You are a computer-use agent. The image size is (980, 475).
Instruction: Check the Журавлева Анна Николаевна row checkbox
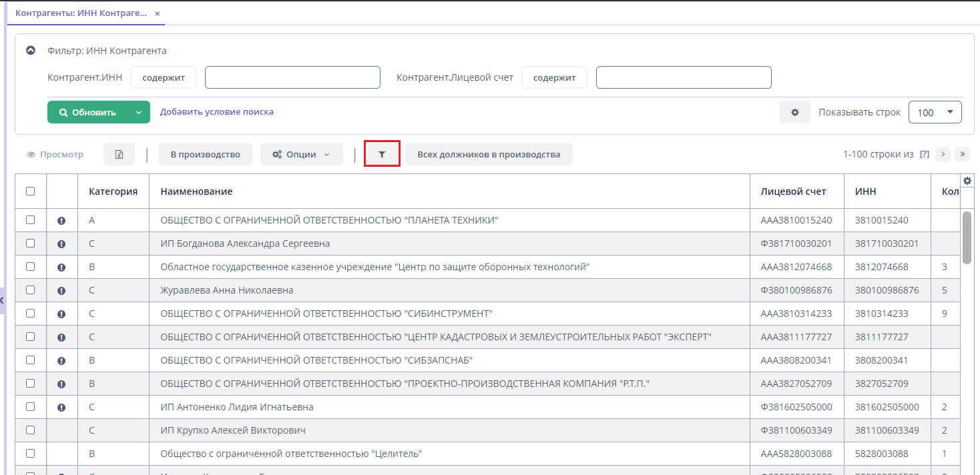point(30,290)
